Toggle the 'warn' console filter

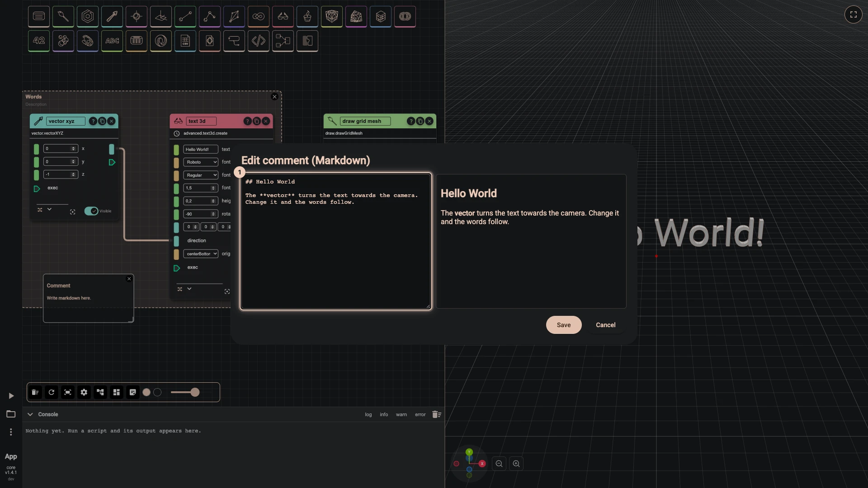tap(401, 414)
